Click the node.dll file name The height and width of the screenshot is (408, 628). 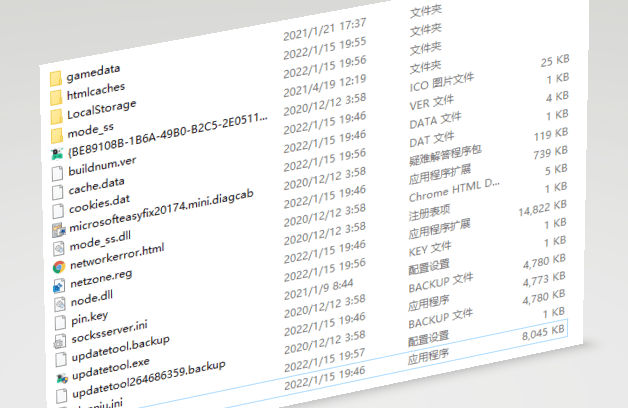[92, 297]
